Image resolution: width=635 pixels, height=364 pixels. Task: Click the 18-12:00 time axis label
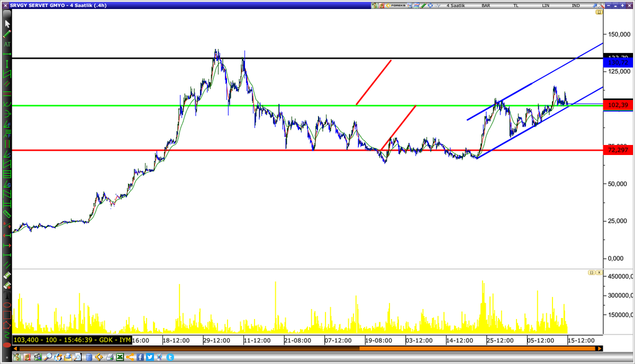tap(176, 340)
